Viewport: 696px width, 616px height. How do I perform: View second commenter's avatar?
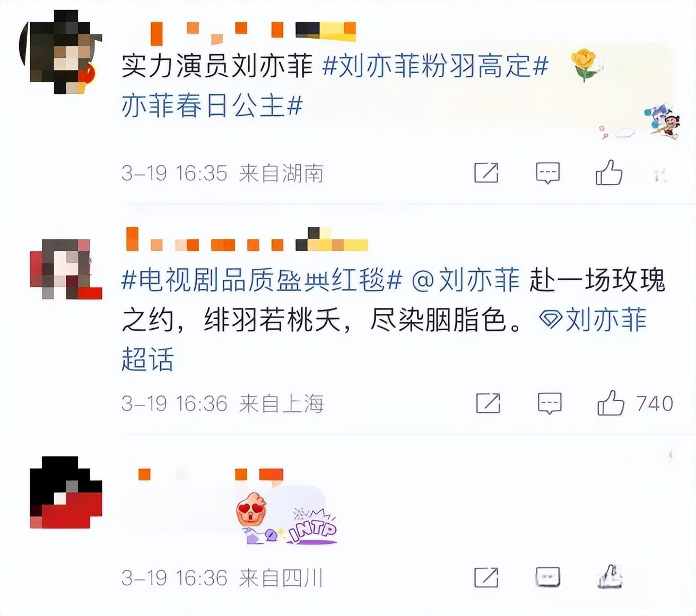(66, 269)
